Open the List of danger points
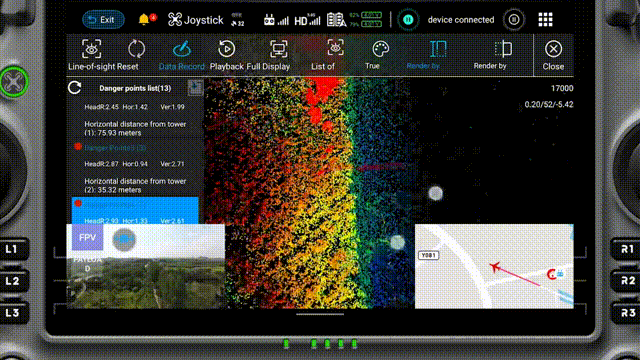This screenshot has height=360, width=640. click(323, 55)
